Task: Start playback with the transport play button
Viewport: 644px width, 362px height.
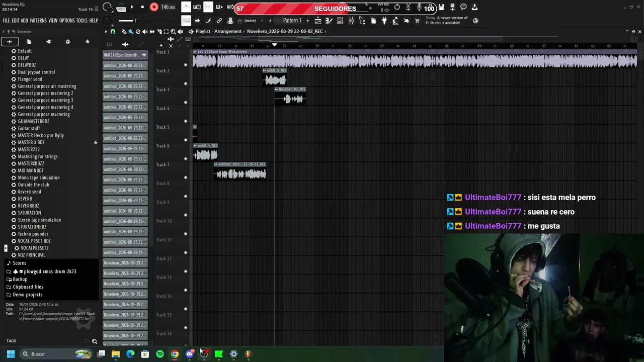Action: (x=132, y=7)
